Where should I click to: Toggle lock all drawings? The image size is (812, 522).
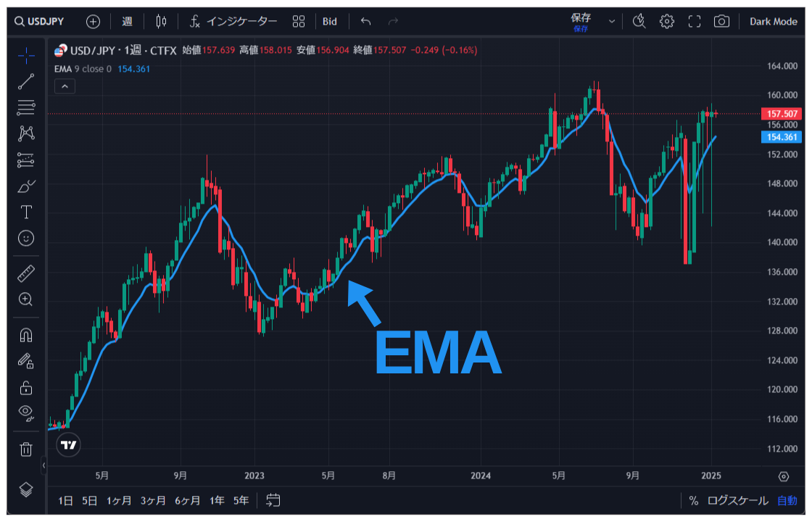pos(26,387)
